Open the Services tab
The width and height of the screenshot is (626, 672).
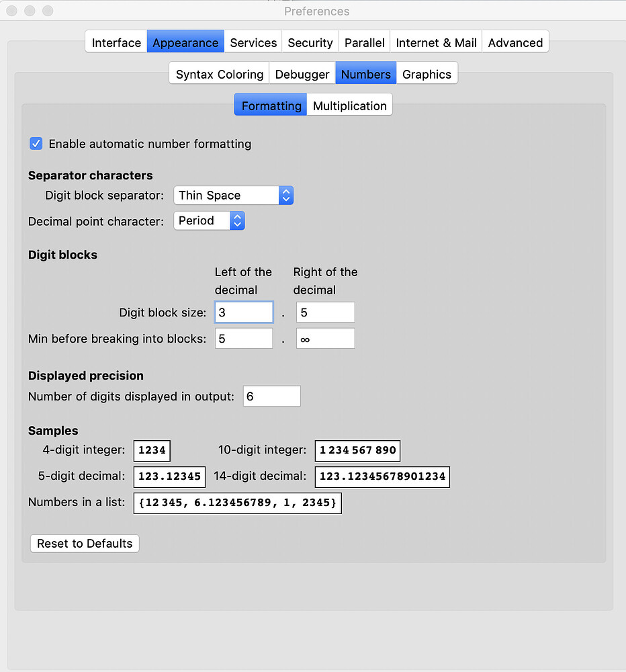coord(253,42)
